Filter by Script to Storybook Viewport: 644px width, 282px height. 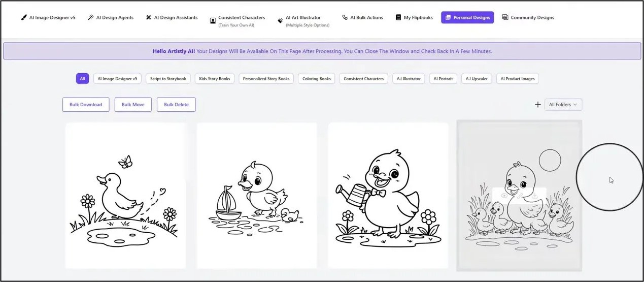(x=168, y=79)
